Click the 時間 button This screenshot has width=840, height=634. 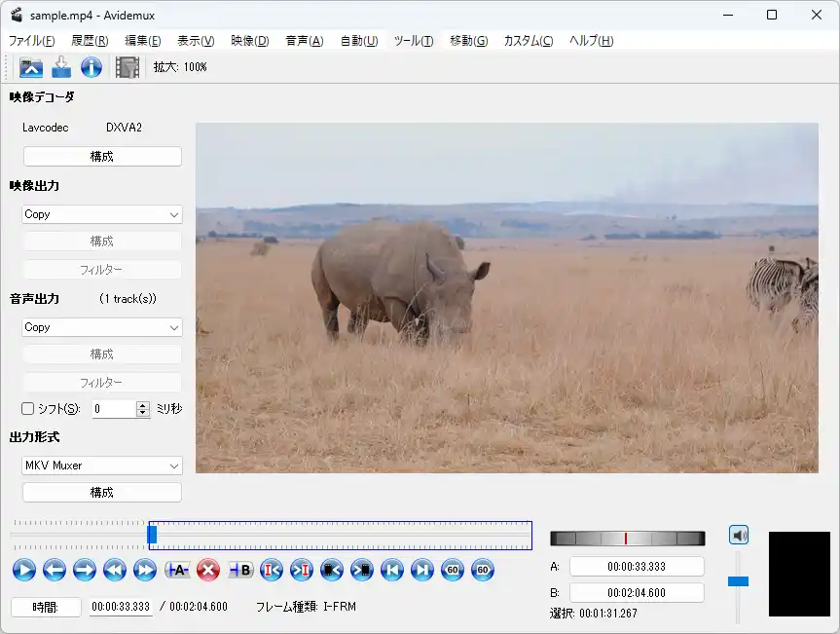46,607
